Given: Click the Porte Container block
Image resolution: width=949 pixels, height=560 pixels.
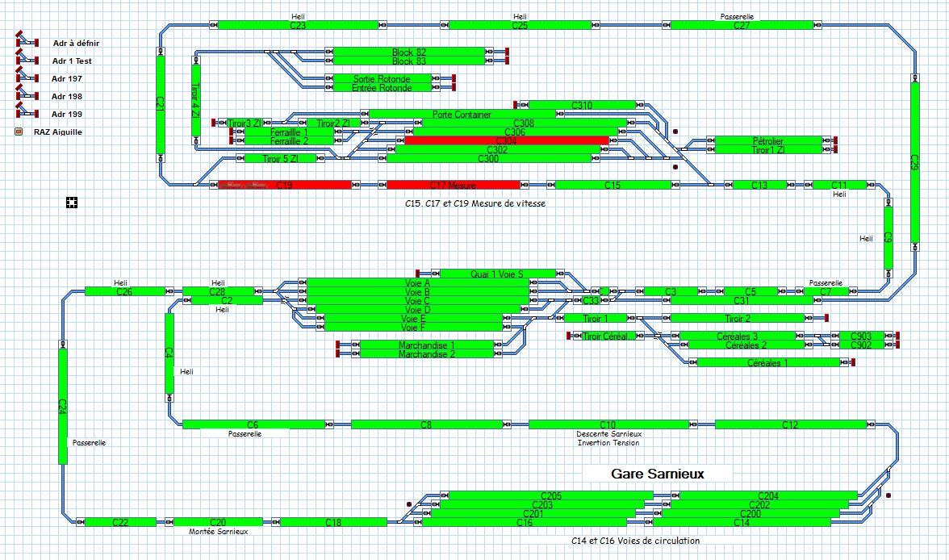Looking at the screenshot, I should click(462, 114).
